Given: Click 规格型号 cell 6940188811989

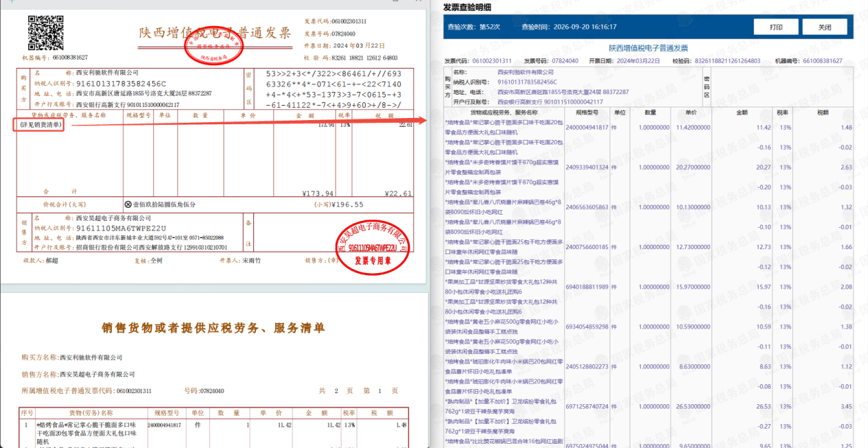Looking at the screenshot, I should [x=587, y=287].
